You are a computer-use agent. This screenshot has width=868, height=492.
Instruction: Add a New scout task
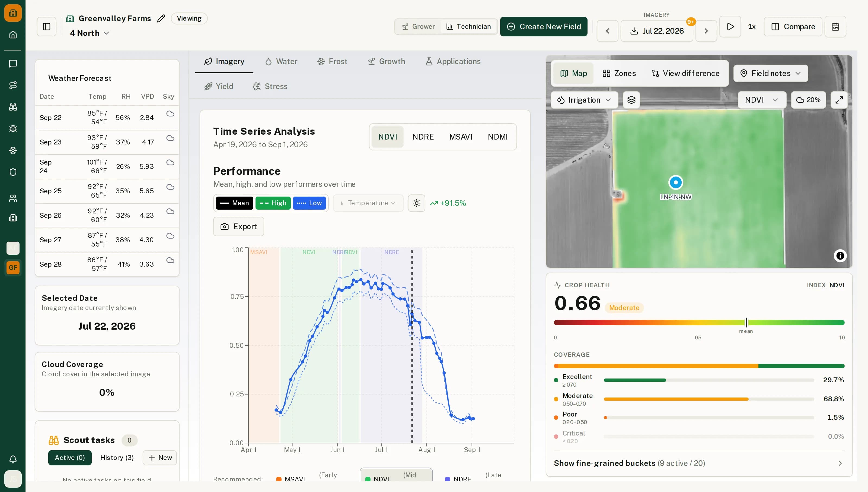pyautogui.click(x=160, y=458)
